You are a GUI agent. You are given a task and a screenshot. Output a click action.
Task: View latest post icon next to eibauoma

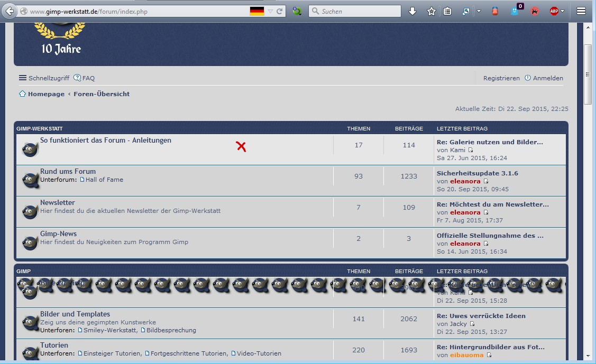coord(489,355)
